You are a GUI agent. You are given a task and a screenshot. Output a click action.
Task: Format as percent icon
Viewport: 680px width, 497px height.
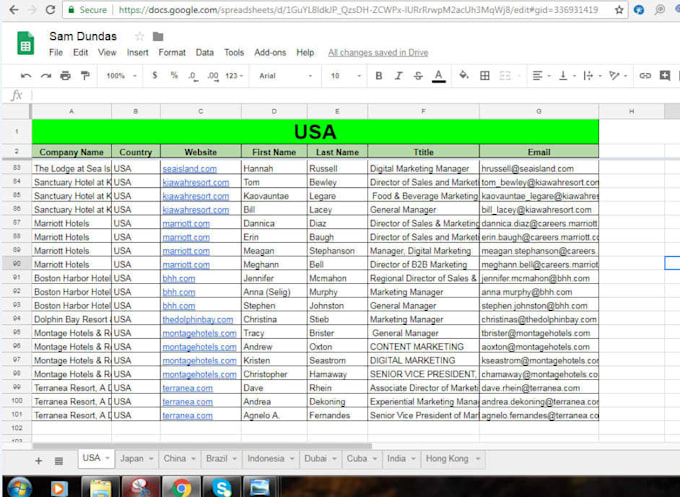click(x=174, y=75)
